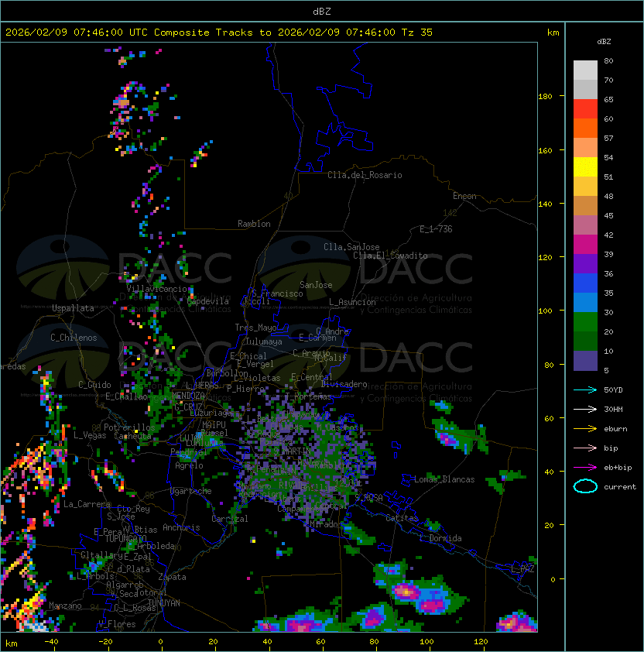Click the 'MENDOZA' city label
Screen dimensions: 644x652
pyautogui.click(x=188, y=396)
